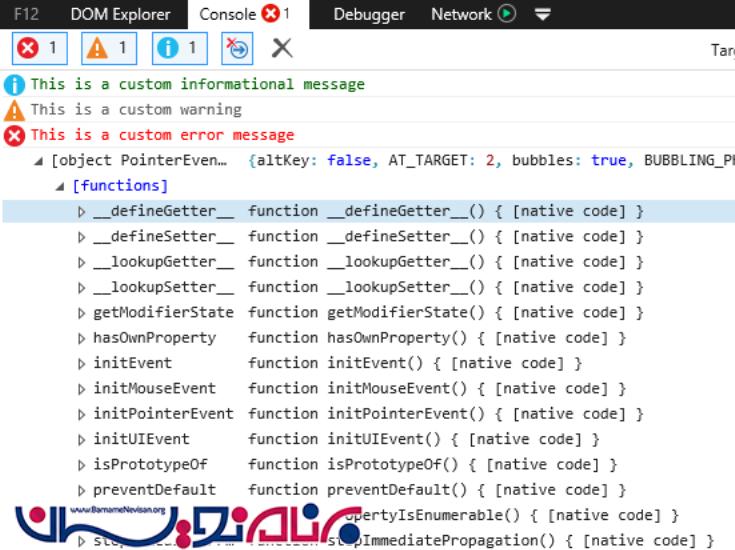735x550 pixels.
Task: Switch to the DOM Explorer tab
Action: [120, 14]
